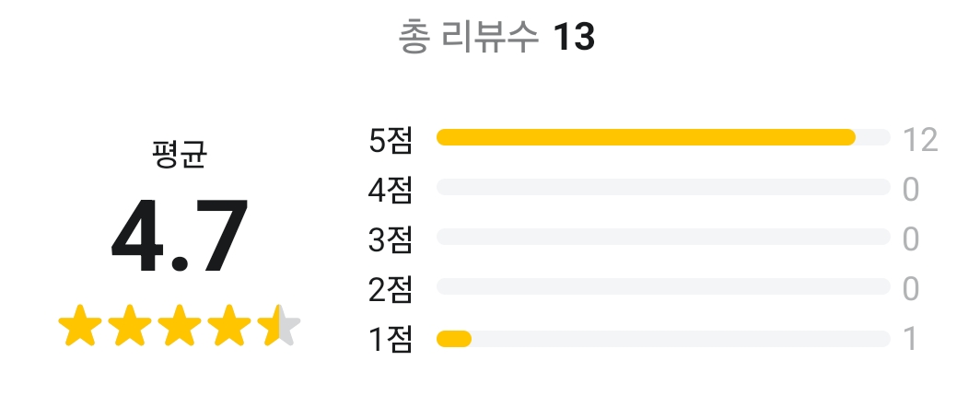Click the 총 리뷰수 13 heading
This screenshot has height=407, width=980.
click(x=496, y=38)
